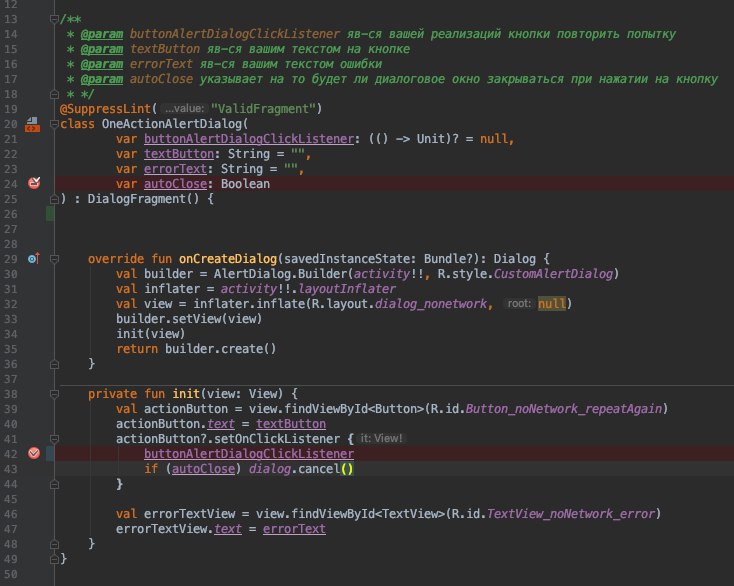The height and width of the screenshot is (586, 734).
Task: Click the '...value:' inlay hint in @SuppressLint
Action: click(184, 109)
